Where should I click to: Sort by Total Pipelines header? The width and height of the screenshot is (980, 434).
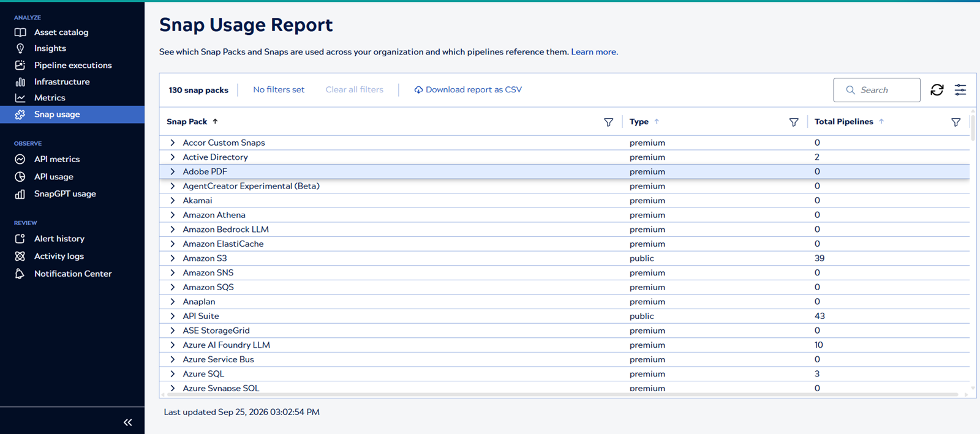tap(843, 122)
